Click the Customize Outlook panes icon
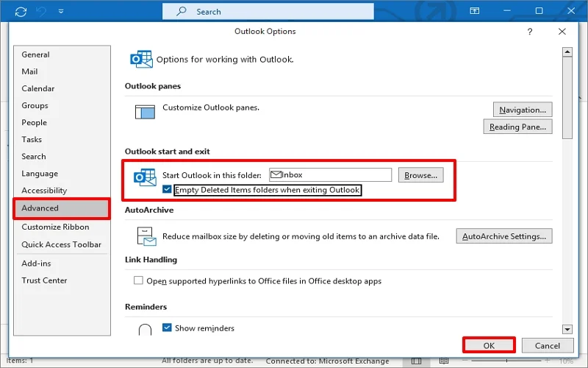Screen dimensions: 588x368 pos(145,112)
